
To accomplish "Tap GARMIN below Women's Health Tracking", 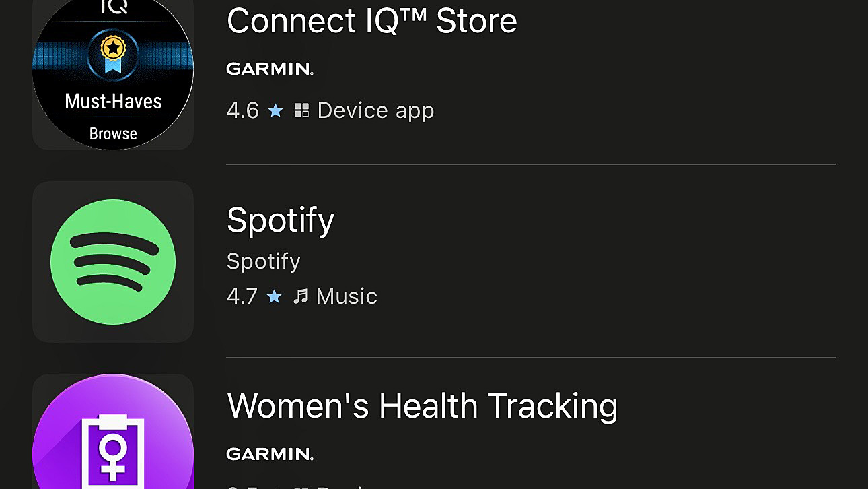I will coord(269,453).
